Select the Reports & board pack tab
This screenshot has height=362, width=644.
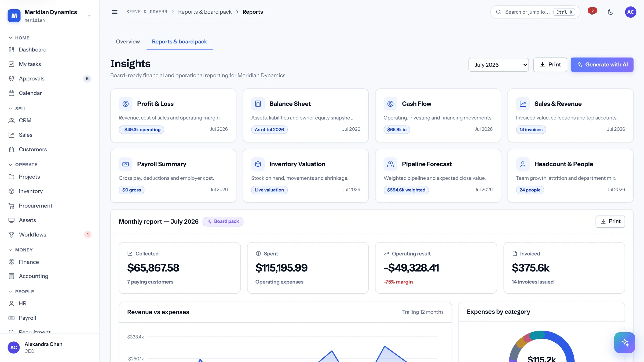tap(180, 42)
